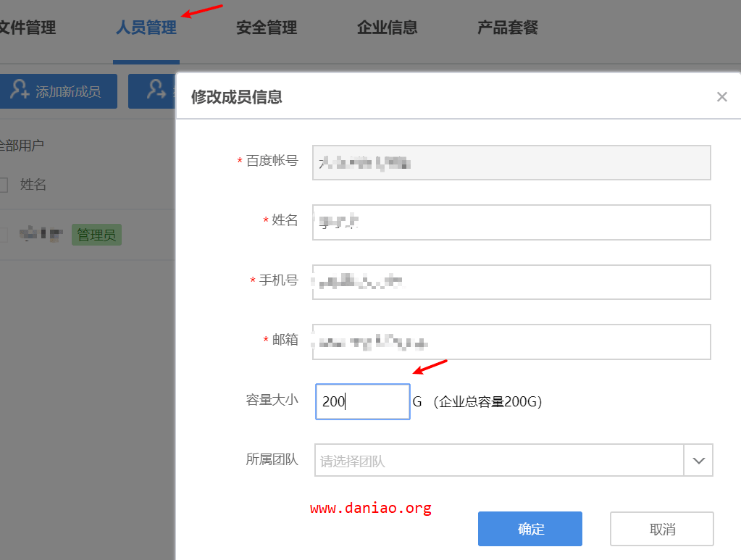741x560 pixels.
Task: Click the 取消 button
Action: click(662, 529)
